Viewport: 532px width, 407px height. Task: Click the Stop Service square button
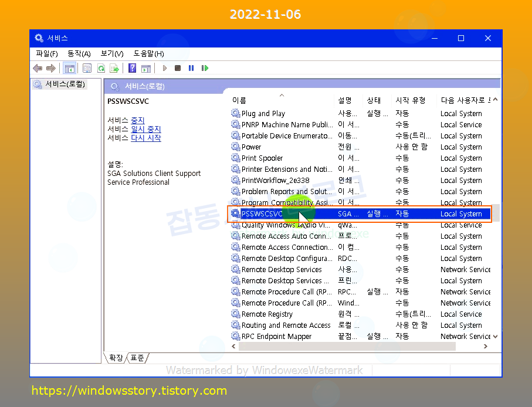coord(178,68)
